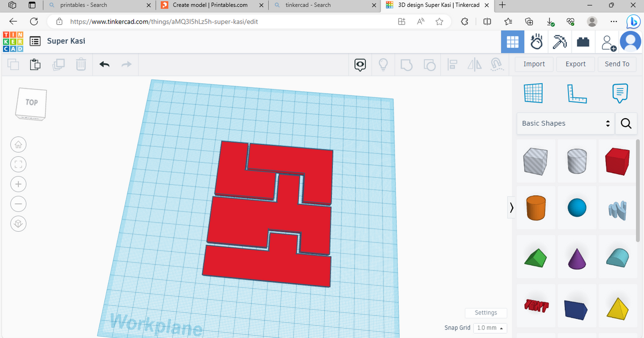Open Bricks view with the Lego brick icon
This screenshot has width=644, height=338.
click(x=583, y=41)
